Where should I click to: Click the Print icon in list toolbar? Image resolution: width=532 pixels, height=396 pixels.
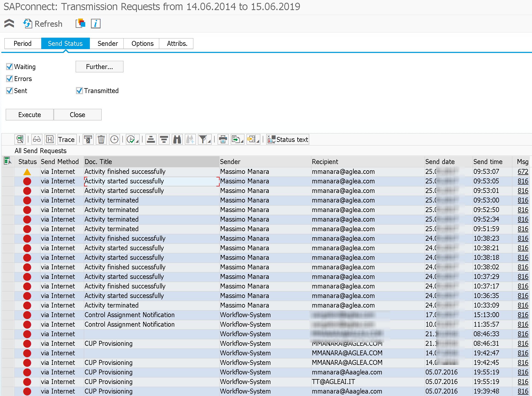click(x=223, y=139)
